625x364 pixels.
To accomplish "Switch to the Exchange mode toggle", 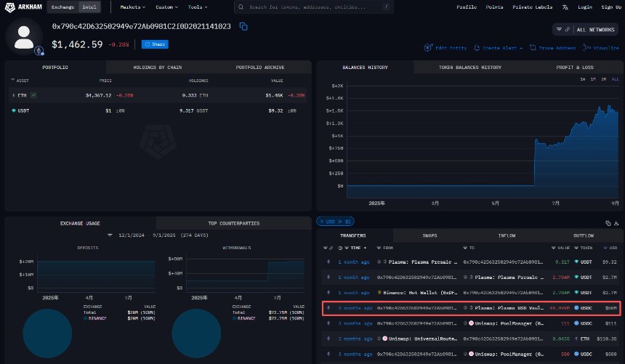I will pos(62,7).
